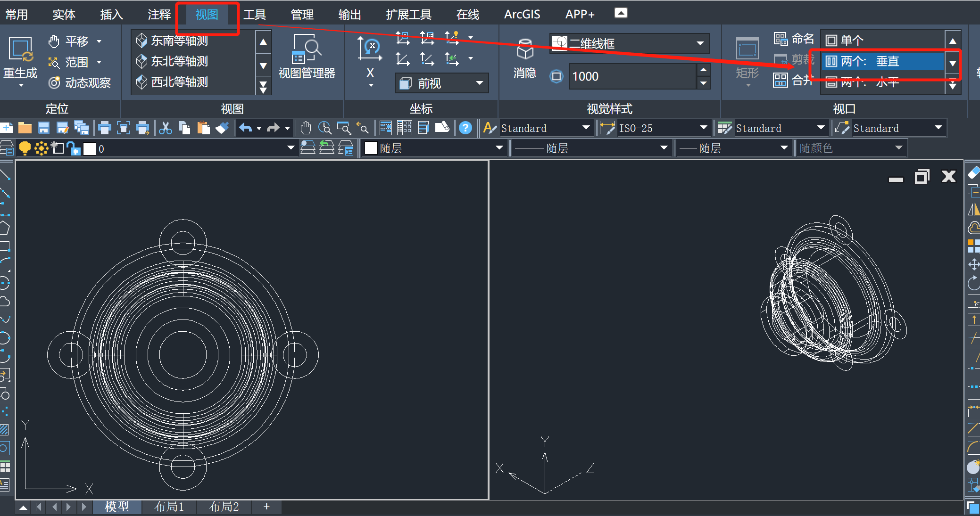
Task: Toggle layer 0 lock padlock icon
Action: 74,148
